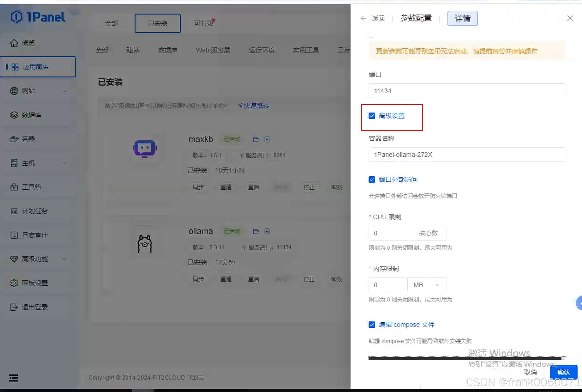Screen dimensions: 582x392
Task: Uncheck the 高级设置 checkbox
Action: [x=372, y=116]
